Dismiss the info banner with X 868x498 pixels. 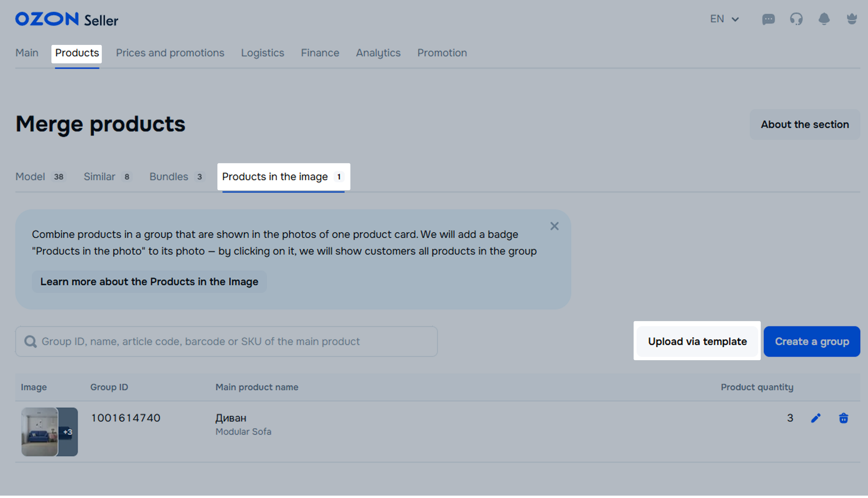pyautogui.click(x=554, y=226)
